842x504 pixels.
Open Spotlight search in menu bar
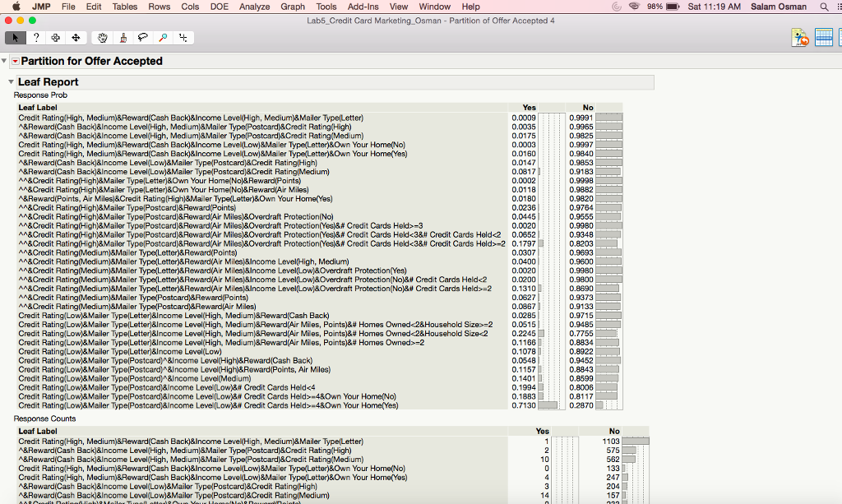tap(824, 7)
